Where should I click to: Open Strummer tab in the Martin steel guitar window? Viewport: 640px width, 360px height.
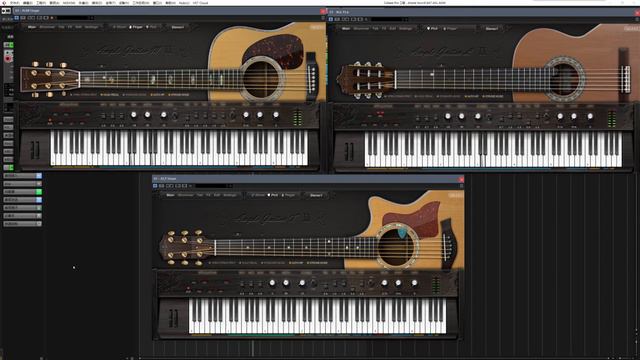click(x=47, y=27)
